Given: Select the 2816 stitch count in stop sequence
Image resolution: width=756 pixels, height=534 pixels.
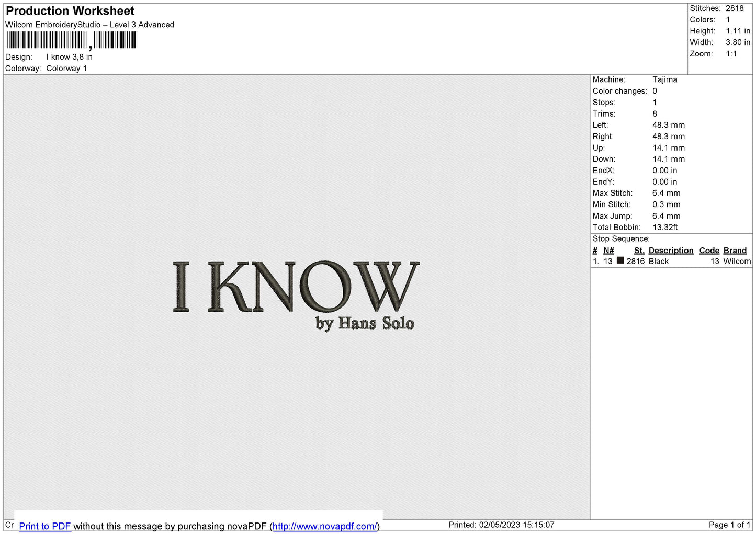Looking at the screenshot, I should (x=636, y=262).
